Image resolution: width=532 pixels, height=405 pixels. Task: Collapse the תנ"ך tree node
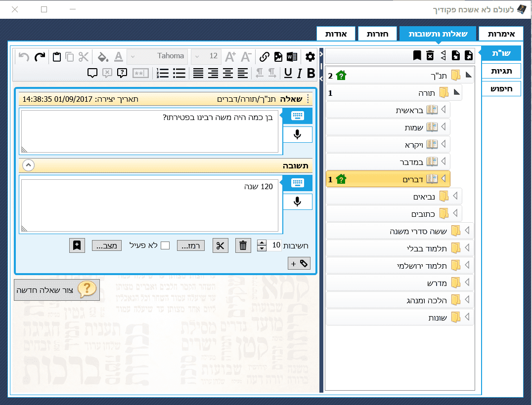(469, 75)
